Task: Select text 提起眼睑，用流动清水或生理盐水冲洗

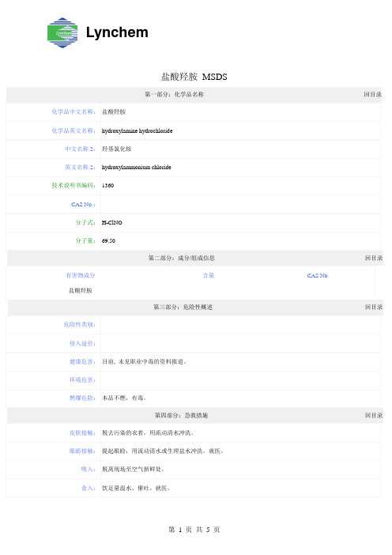Action: 154,451
